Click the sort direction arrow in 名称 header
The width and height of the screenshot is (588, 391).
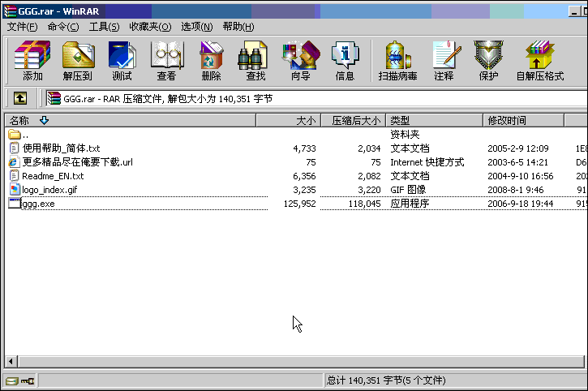45,120
